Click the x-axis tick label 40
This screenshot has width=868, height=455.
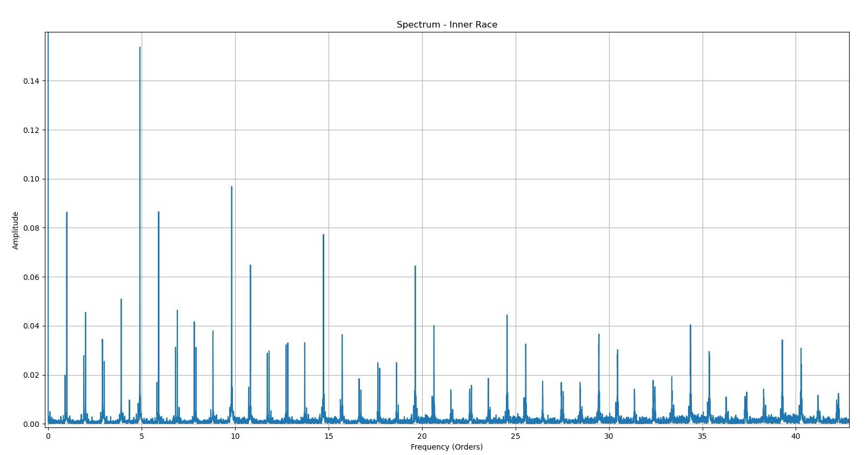point(796,435)
